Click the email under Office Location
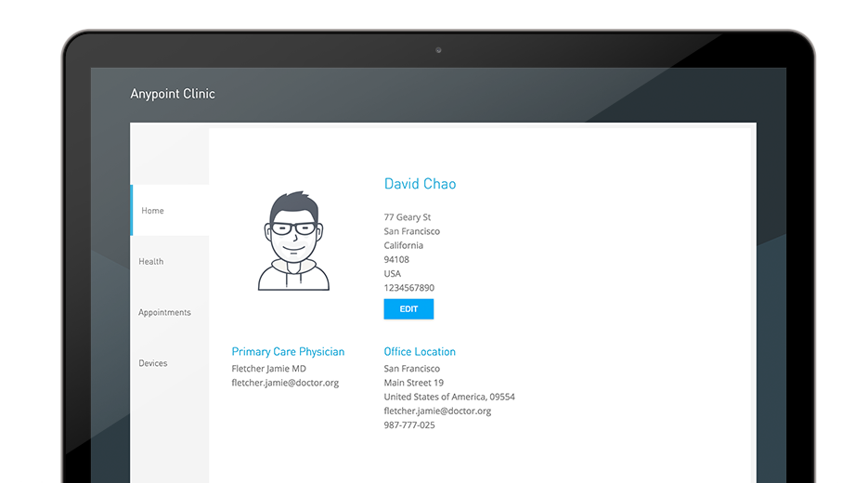The image size is (868, 483). pyautogui.click(x=437, y=411)
